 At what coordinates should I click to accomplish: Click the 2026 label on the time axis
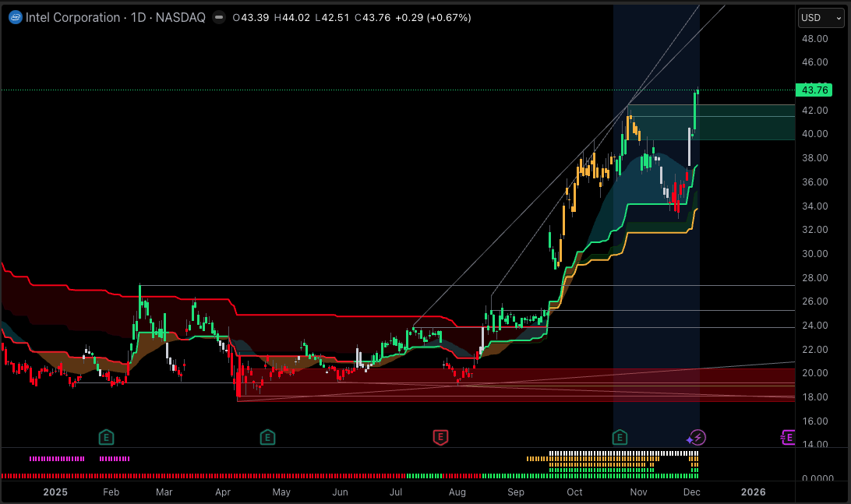[753, 492]
